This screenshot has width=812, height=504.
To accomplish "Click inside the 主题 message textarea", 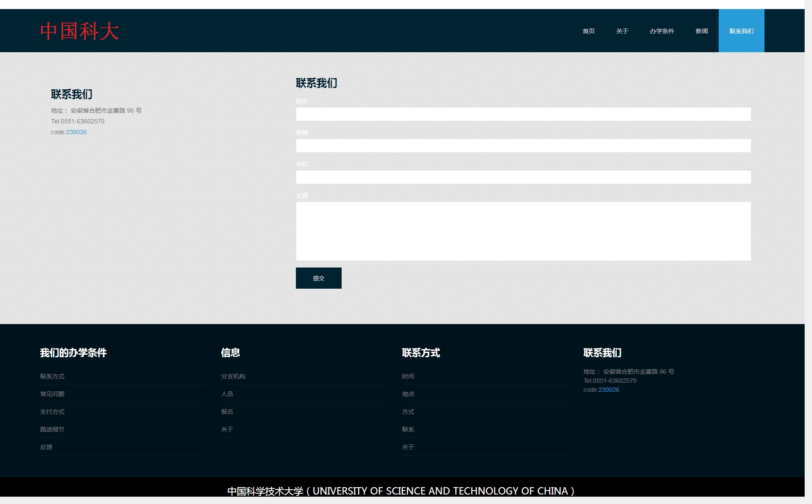I will click(523, 231).
